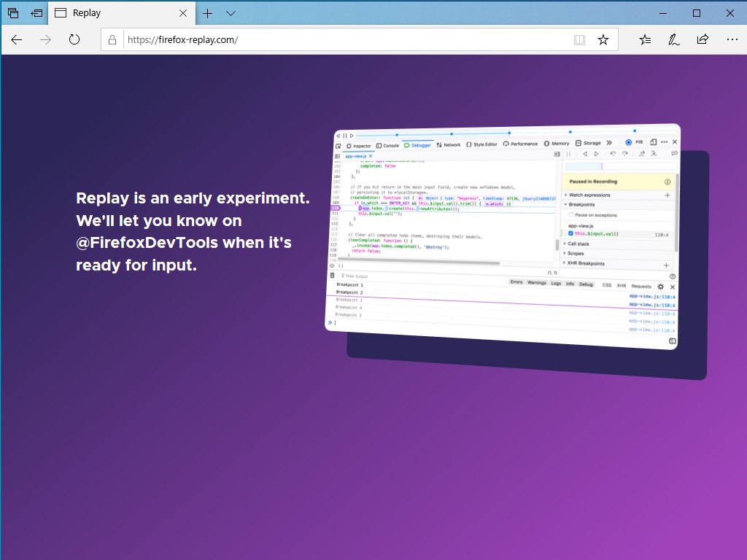The image size is (747, 560).
Task: Click the Filter Output input field
Action: [x=372, y=275]
